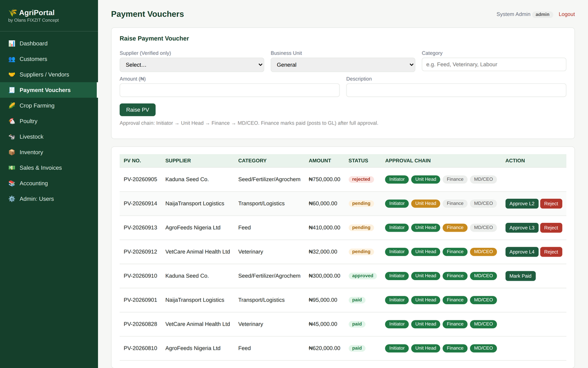Open the Supplier select dropdown
This screenshot has width=588, height=368.
pos(192,65)
